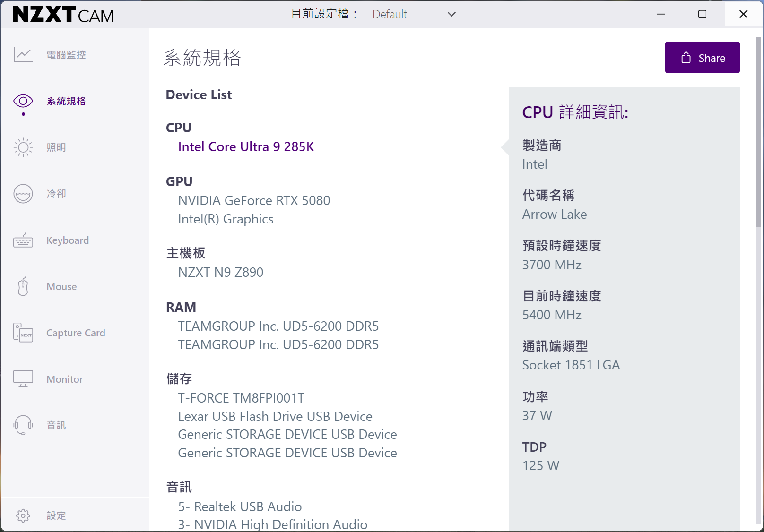Click the share arrow icon in the Share button
The height and width of the screenshot is (532, 764).
(686, 58)
